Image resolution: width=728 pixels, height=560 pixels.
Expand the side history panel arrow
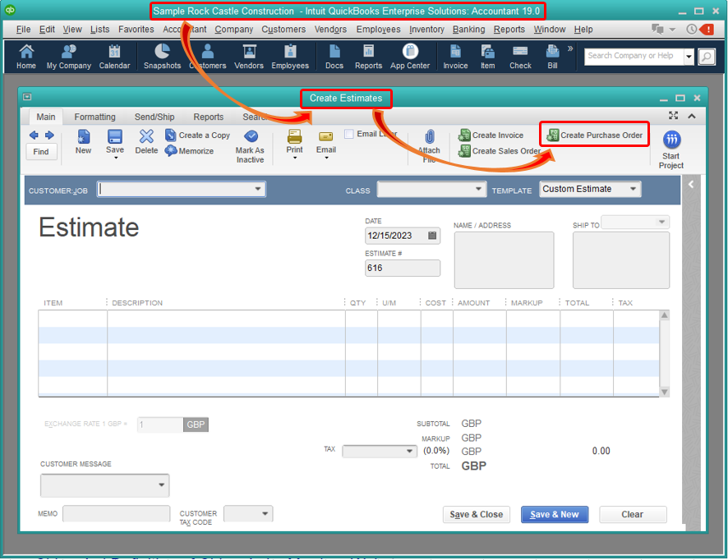click(691, 185)
